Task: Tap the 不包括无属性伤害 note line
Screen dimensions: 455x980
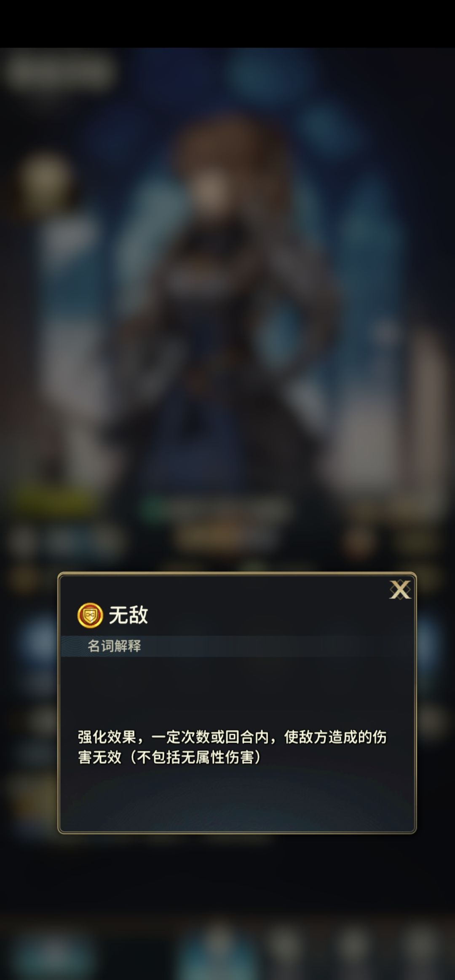Action: (x=169, y=757)
